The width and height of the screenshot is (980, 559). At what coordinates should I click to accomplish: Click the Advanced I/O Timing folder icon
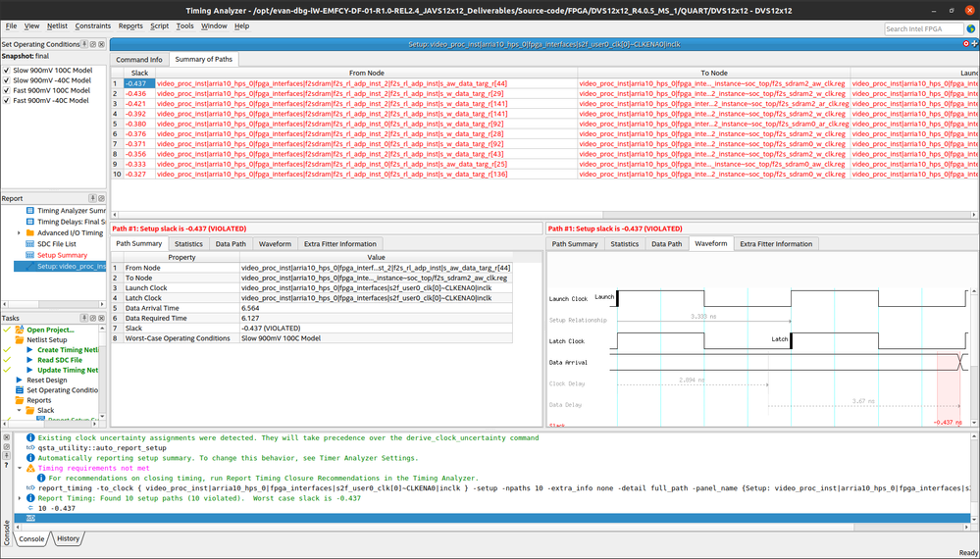[x=29, y=233]
